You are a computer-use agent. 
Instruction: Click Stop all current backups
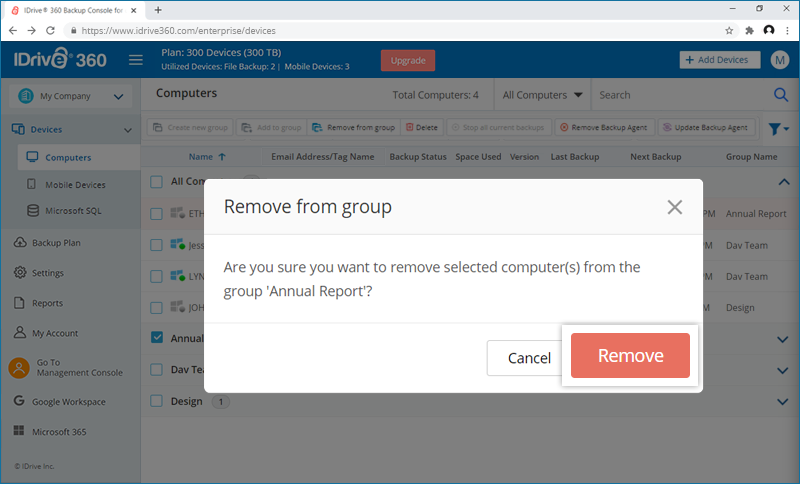click(x=498, y=128)
